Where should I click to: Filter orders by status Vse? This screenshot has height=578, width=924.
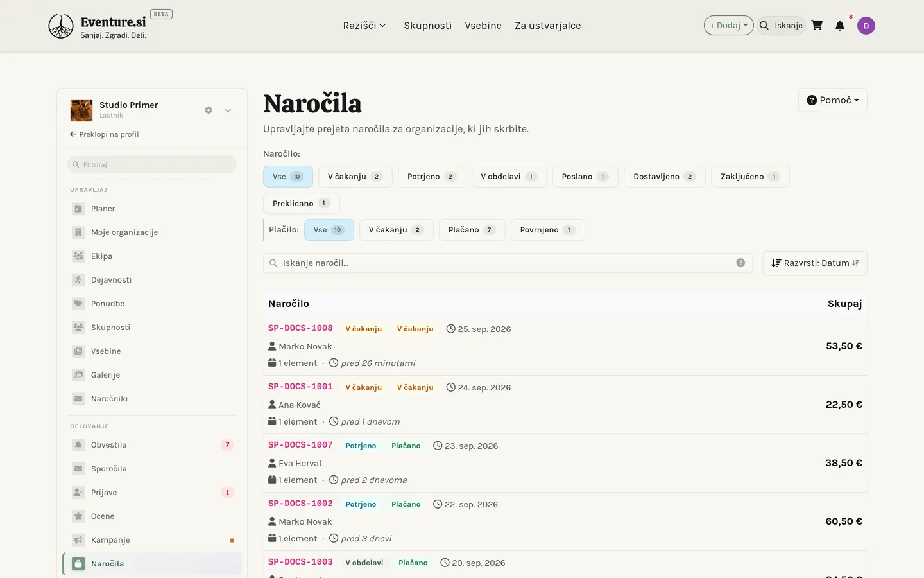pyautogui.click(x=288, y=177)
